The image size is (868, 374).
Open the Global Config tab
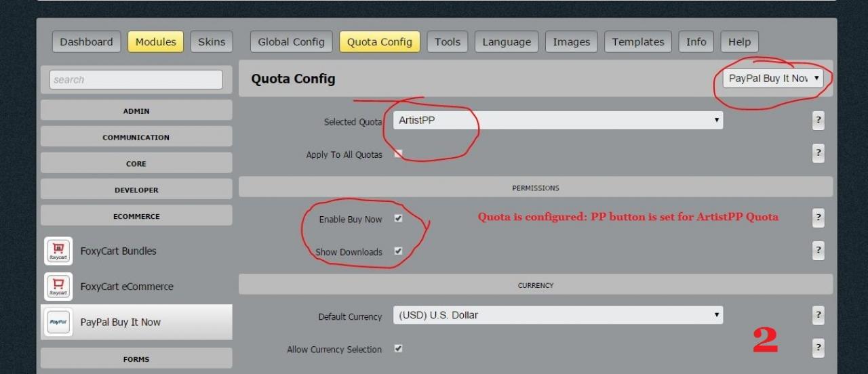pos(292,42)
